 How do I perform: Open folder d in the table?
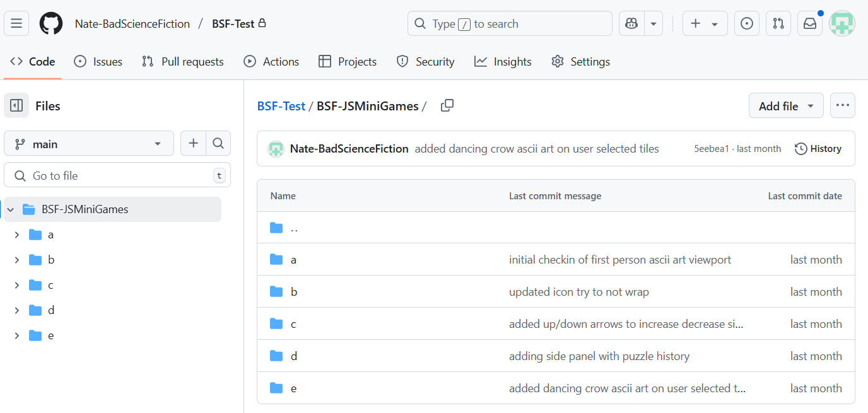click(294, 356)
